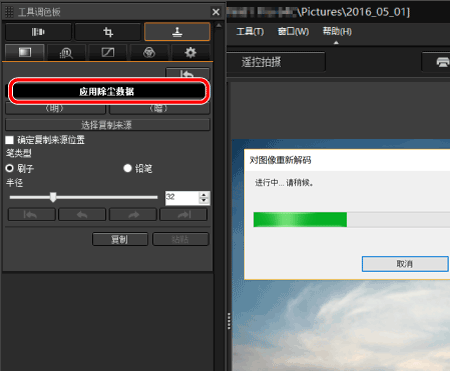Click the revert arrow button above dust data
Viewport: 450px width, 371px height.
pyautogui.click(x=187, y=73)
